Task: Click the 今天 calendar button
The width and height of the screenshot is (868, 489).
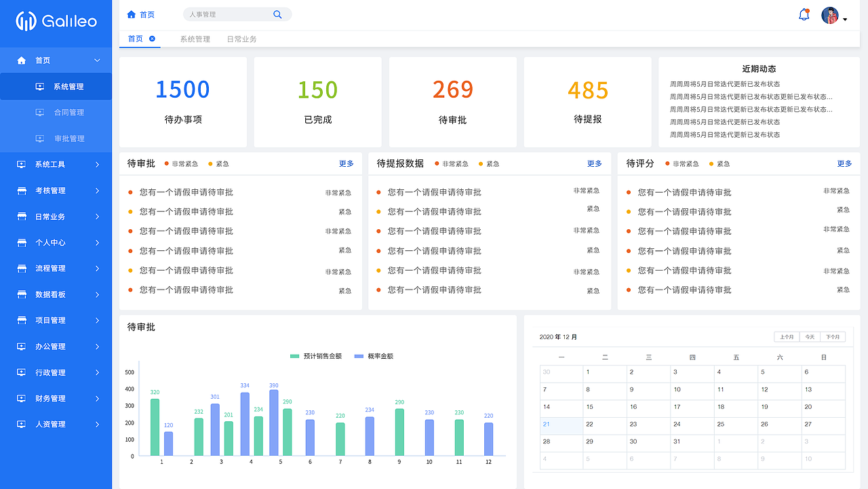Action: pyautogui.click(x=810, y=337)
